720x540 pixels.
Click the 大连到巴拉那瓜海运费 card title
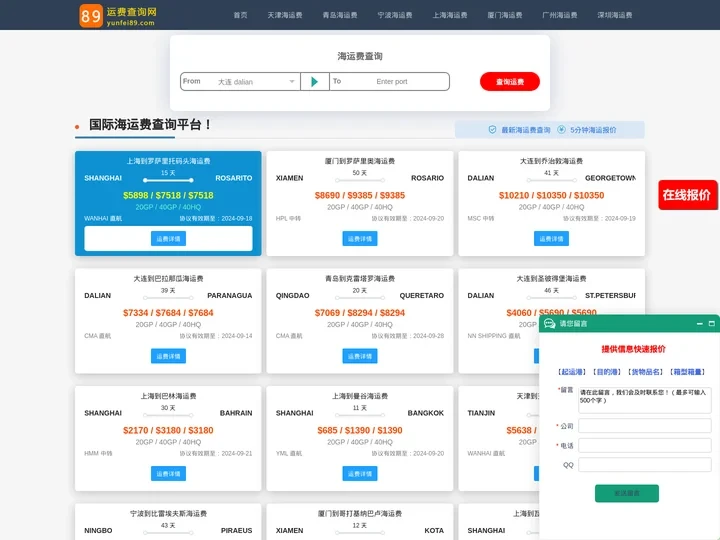(168, 279)
